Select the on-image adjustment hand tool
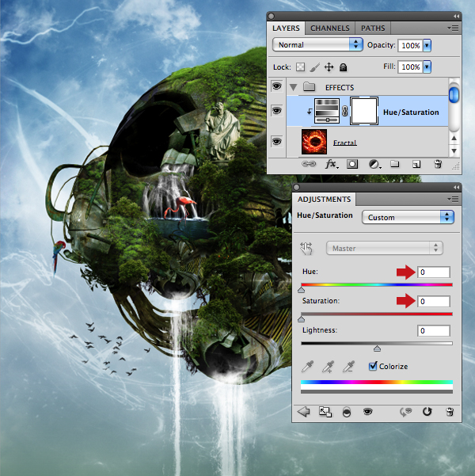Viewport: 475px width, 476px height. pyautogui.click(x=306, y=249)
